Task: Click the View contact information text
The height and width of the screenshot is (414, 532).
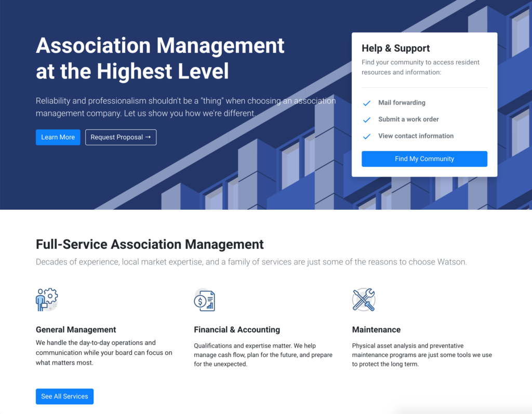Action: click(x=416, y=136)
